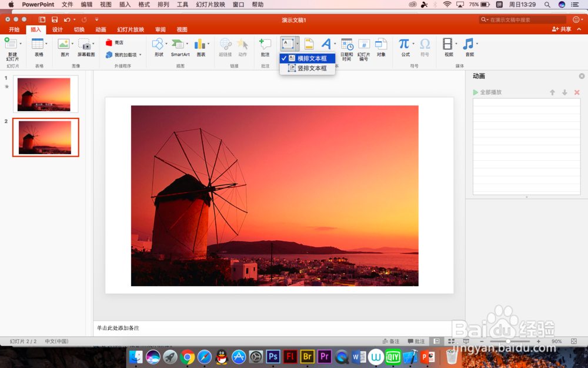Click the move animation up arrow
Screen dimensions: 588x368
[x=552, y=92]
